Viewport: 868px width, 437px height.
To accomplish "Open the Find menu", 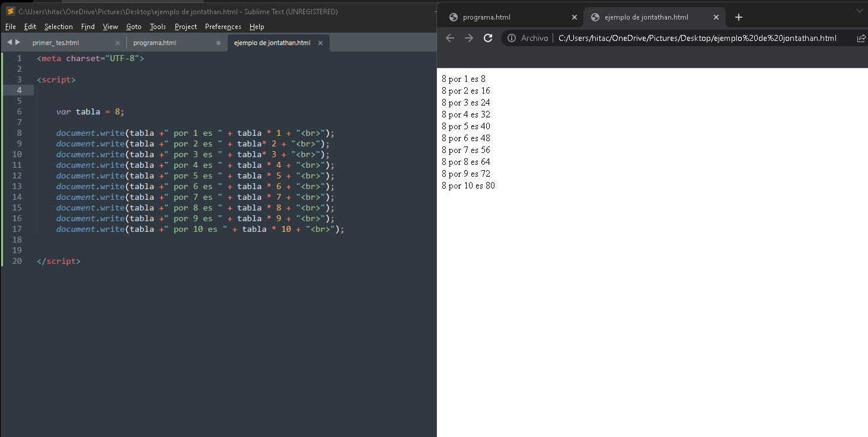I will tap(88, 27).
